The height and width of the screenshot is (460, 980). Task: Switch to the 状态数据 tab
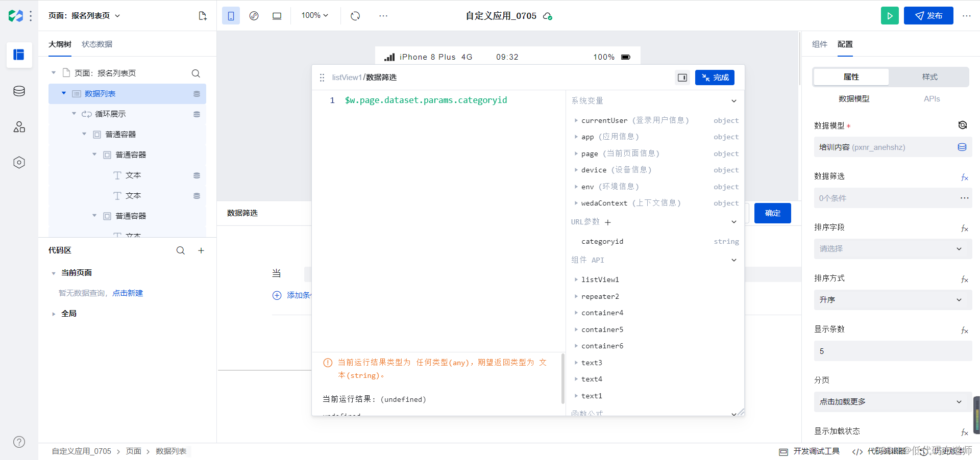(x=97, y=44)
